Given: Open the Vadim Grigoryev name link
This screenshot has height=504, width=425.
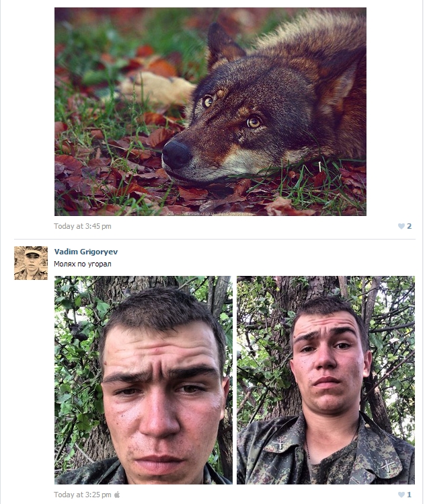Looking at the screenshot, I should pos(86,252).
